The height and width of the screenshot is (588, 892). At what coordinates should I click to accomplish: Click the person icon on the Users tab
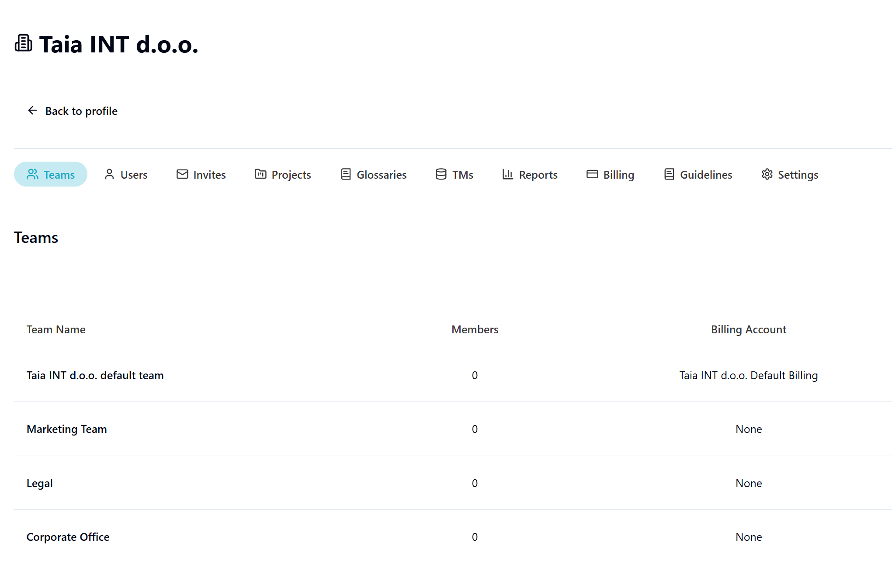point(109,174)
